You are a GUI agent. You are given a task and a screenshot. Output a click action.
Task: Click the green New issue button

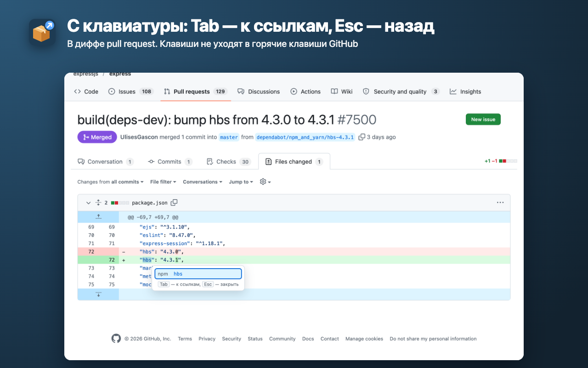[x=483, y=119]
